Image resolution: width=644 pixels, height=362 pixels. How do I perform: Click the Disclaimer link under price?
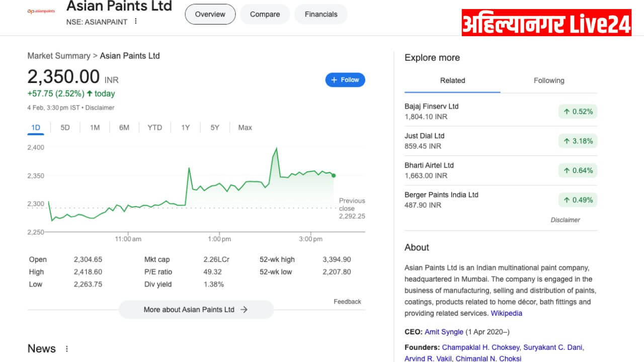(x=100, y=108)
